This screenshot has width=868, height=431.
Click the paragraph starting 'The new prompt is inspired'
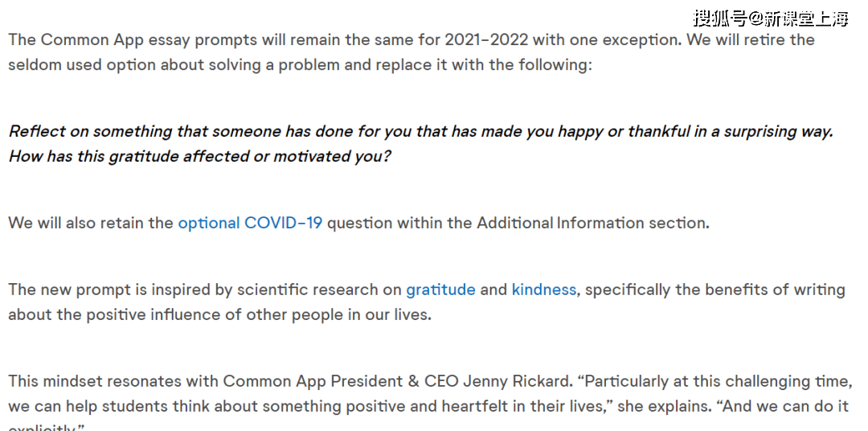(x=426, y=302)
